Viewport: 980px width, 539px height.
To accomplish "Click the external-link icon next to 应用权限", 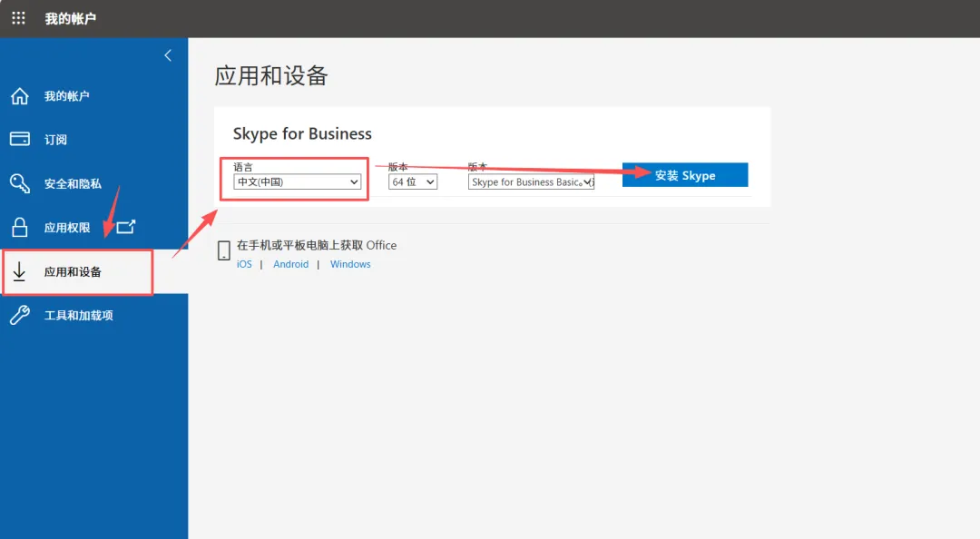I will click(126, 226).
